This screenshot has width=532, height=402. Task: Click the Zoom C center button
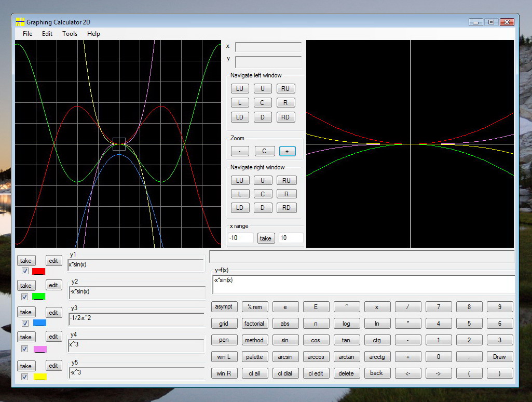coord(264,151)
